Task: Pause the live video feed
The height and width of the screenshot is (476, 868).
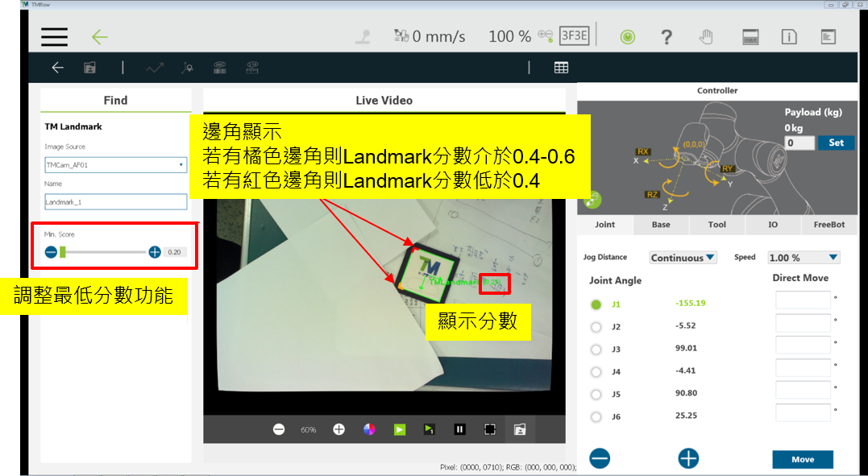Action: coord(459,429)
